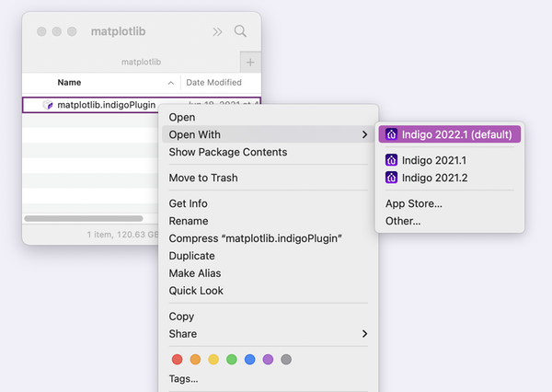
Task: Sort by the Date Modified column
Action: tap(213, 83)
